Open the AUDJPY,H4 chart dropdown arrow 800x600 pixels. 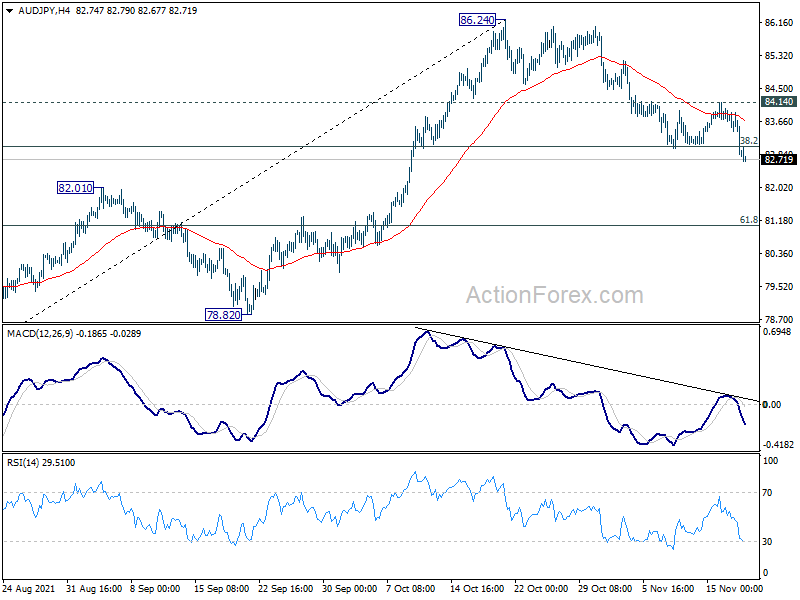[x=9, y=11]
